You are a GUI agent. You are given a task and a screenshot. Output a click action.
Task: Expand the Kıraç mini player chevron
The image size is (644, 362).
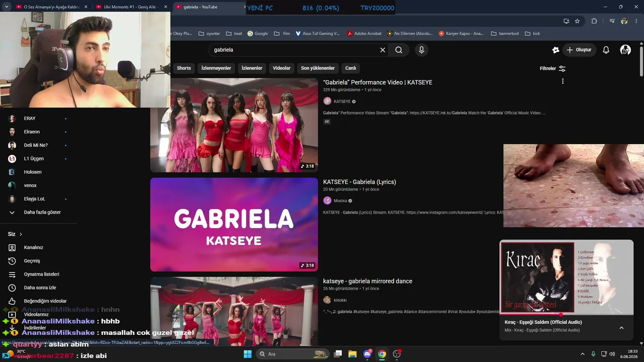click(621, 328)
